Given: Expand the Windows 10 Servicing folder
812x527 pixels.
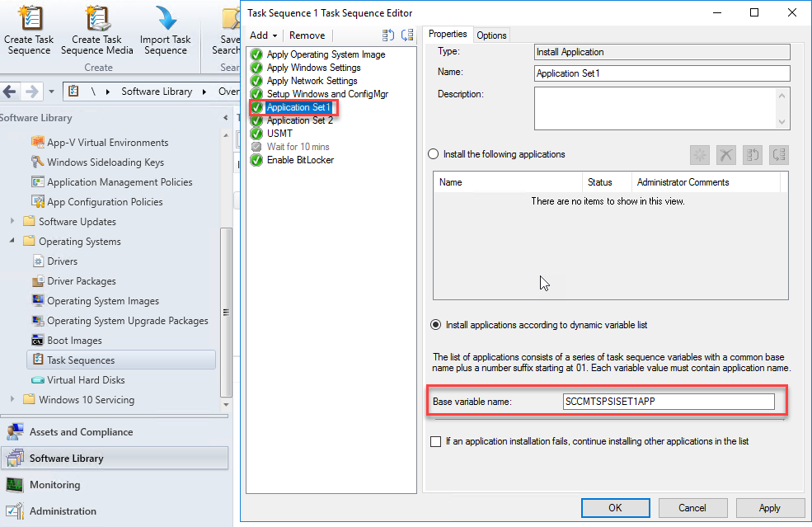Looking at the screenshot, I should coord(12,400).
